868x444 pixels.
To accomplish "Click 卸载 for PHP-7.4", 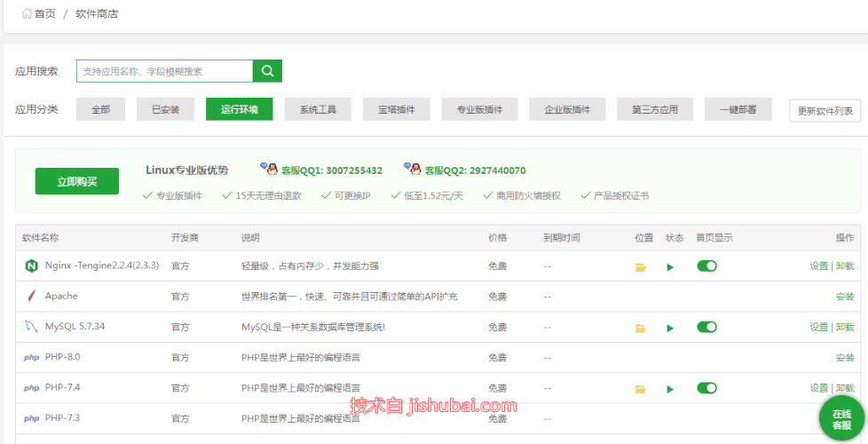I will click(845, 387).
